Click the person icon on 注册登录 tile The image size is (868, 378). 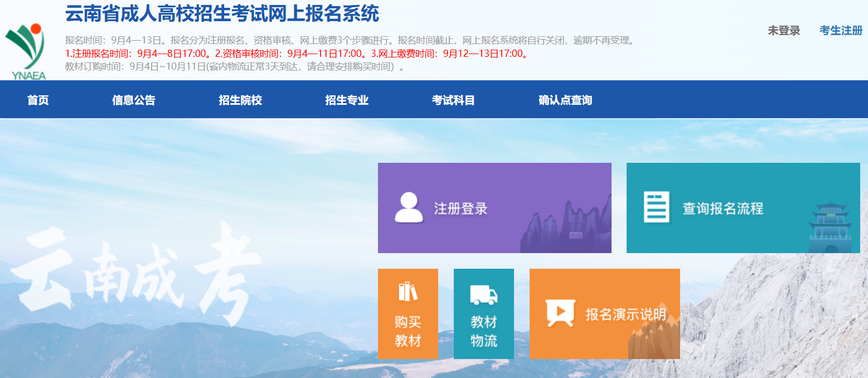[x=409, y=208]
